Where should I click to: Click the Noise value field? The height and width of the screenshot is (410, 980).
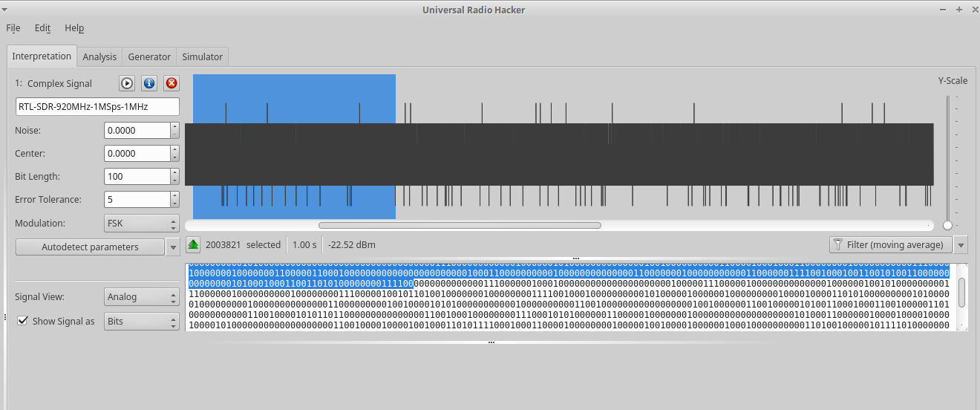[x=137, y=130]
